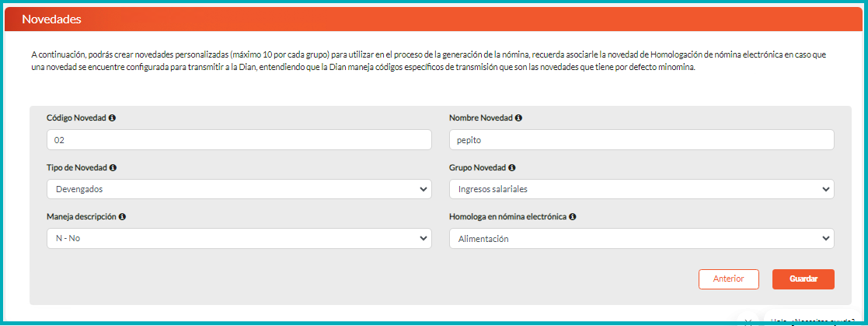Click the Código Novedad input containing 02
Screen dimensions: 868x326
(239, 140)
